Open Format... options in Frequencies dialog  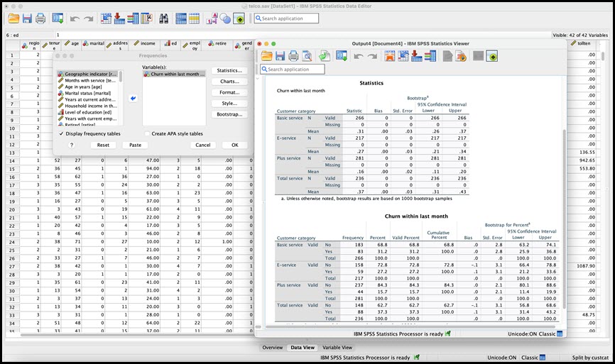(x=229, y=92)
